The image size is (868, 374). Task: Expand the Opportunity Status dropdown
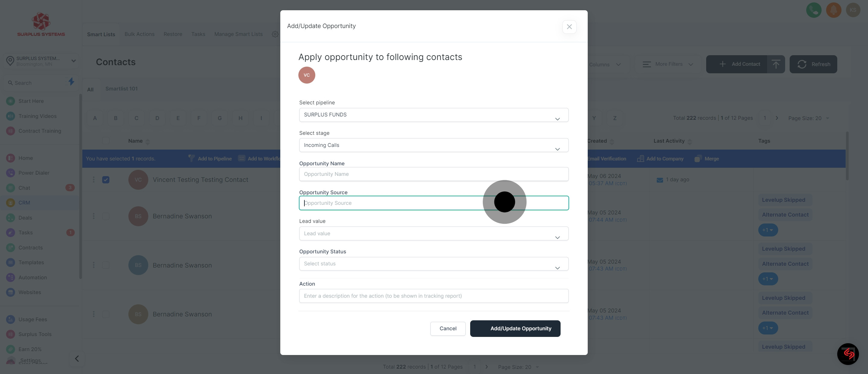tap(434, 264)
